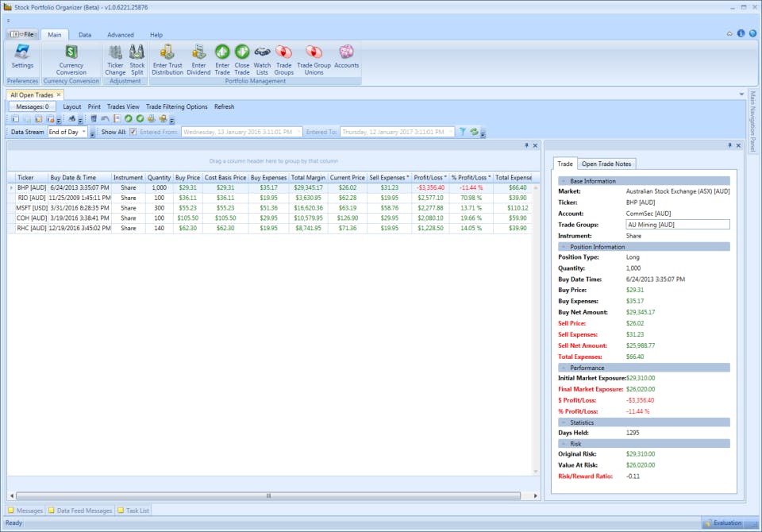Viewport: 762px width, 532px height.
Task: Open Trade Filtering Options
Action: click(176, 106)
